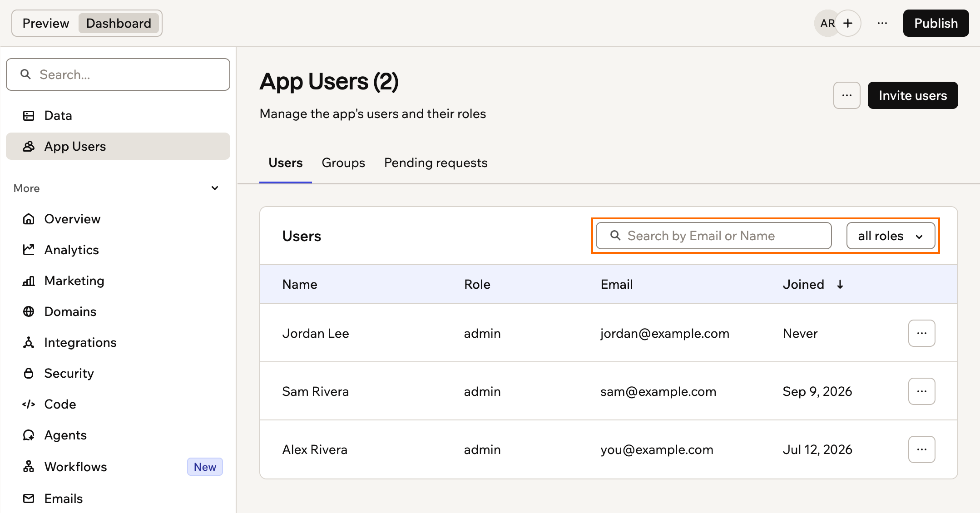Open the all roles filter dropdown

tap(891, 236)
